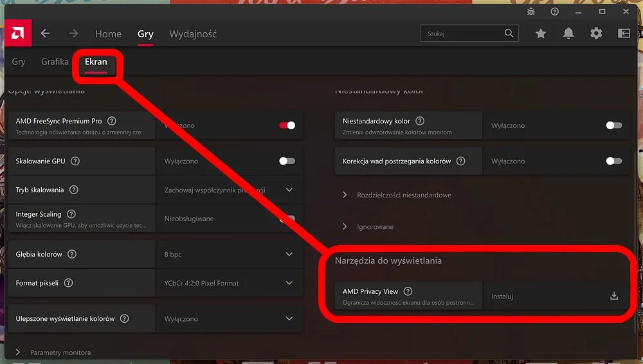Viewport: 643px width, 364px height.
Task: Disable AMD FreeSync Premium Pro toggle
Action: coord(287,125)
